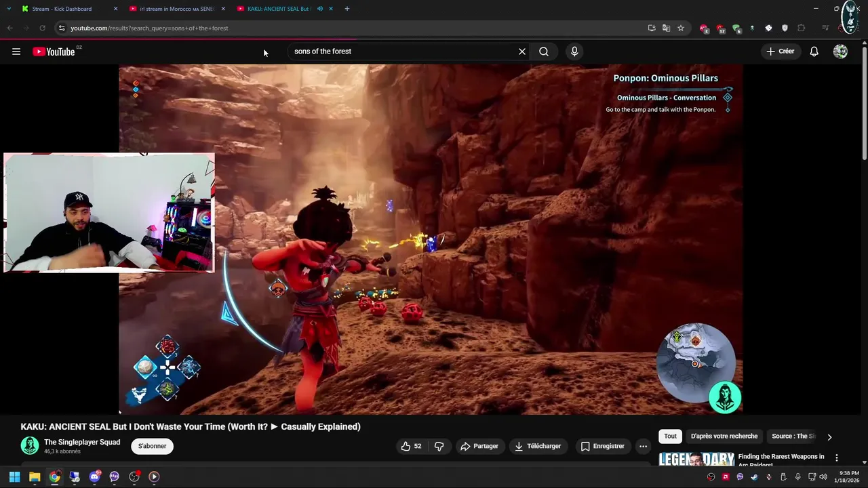Subscribe with the S'abonner button

pyautogui.click(x=152, y=446)
